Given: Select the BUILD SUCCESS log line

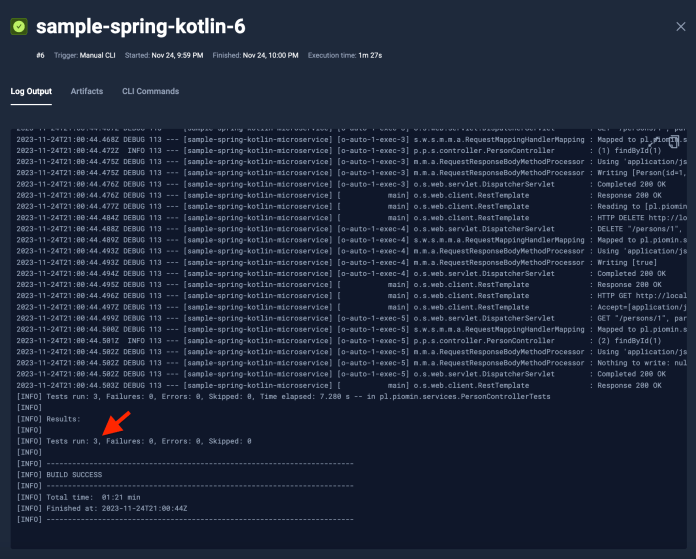Looking at the screenshot, I should [x=59, y=475].
